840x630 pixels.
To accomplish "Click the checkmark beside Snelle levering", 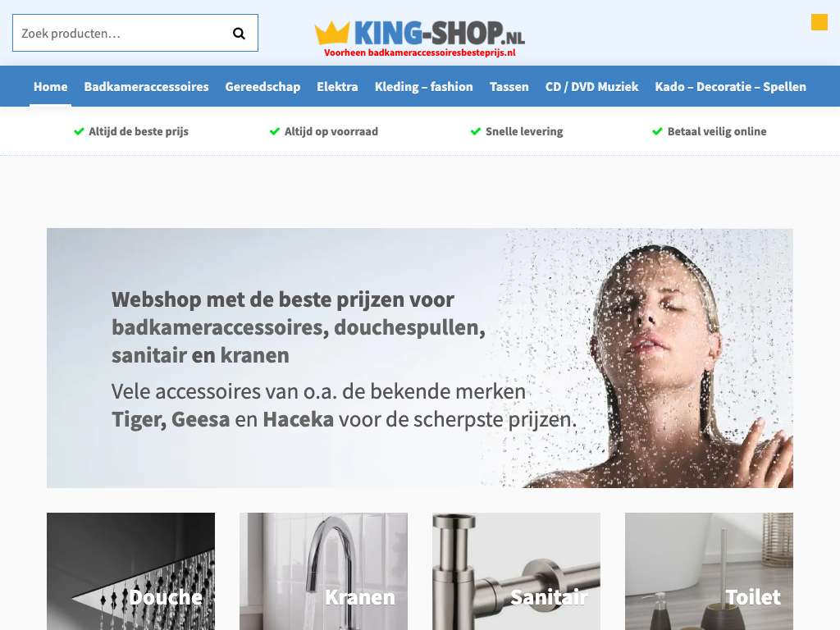I will pyautogui.click(x=476, y=131).
